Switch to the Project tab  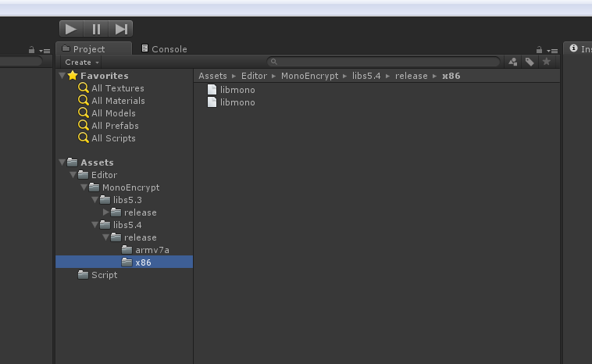click(94, 48)
